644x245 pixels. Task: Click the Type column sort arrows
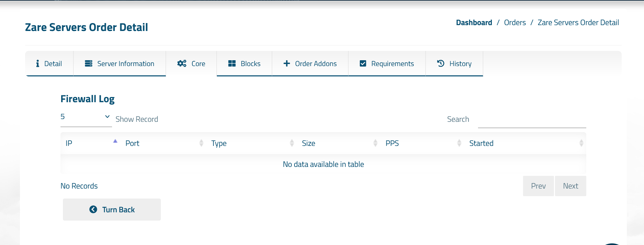pyautogui.click(x=292, y=143)
